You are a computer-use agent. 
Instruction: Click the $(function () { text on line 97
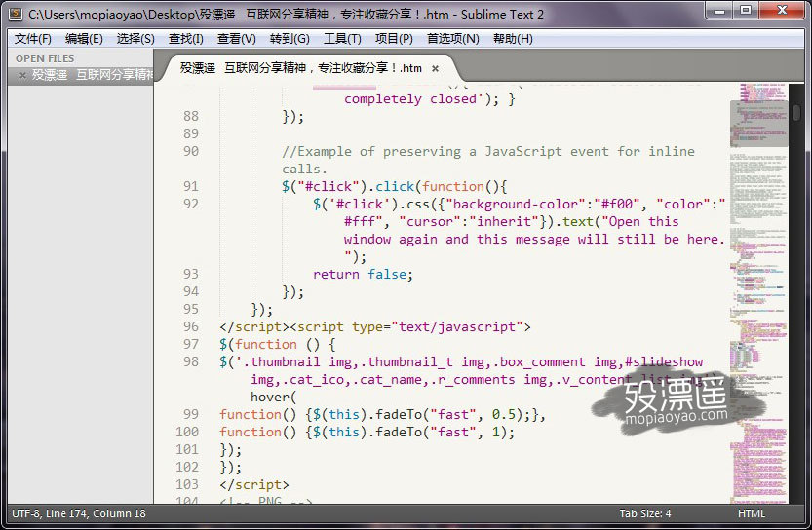point(278,344)
